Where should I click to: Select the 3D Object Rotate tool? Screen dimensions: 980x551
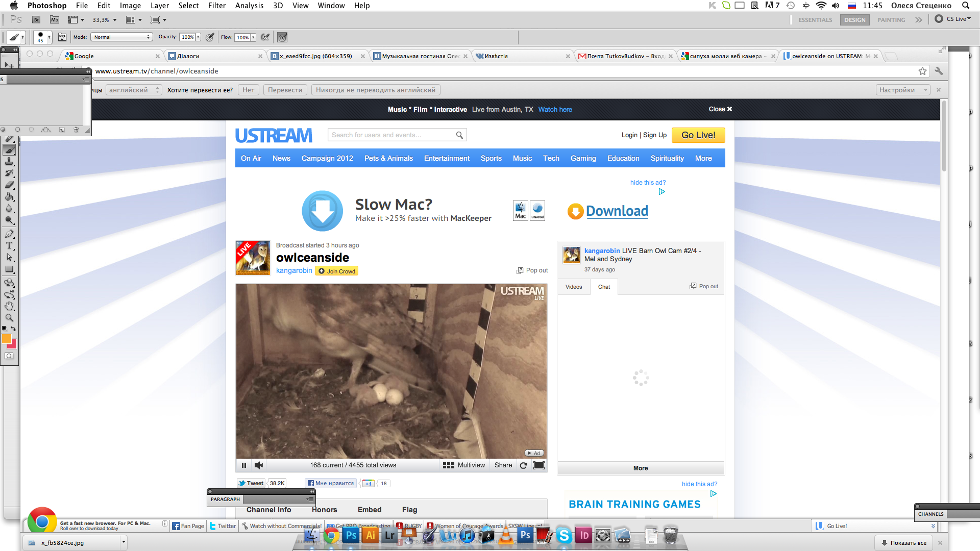point(9,283)
